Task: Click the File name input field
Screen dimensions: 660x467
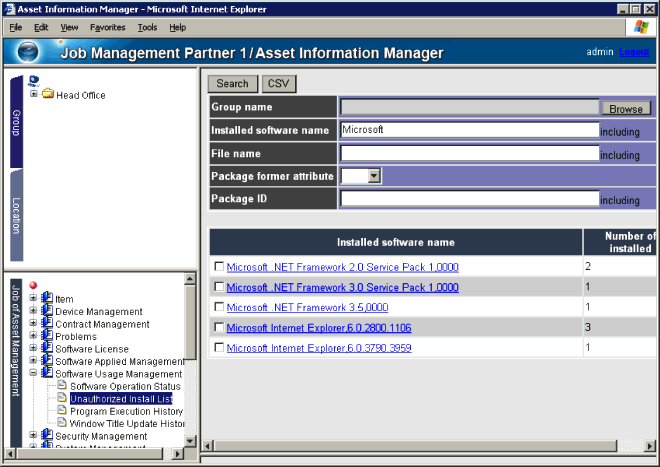Action: tap(469, 153)
